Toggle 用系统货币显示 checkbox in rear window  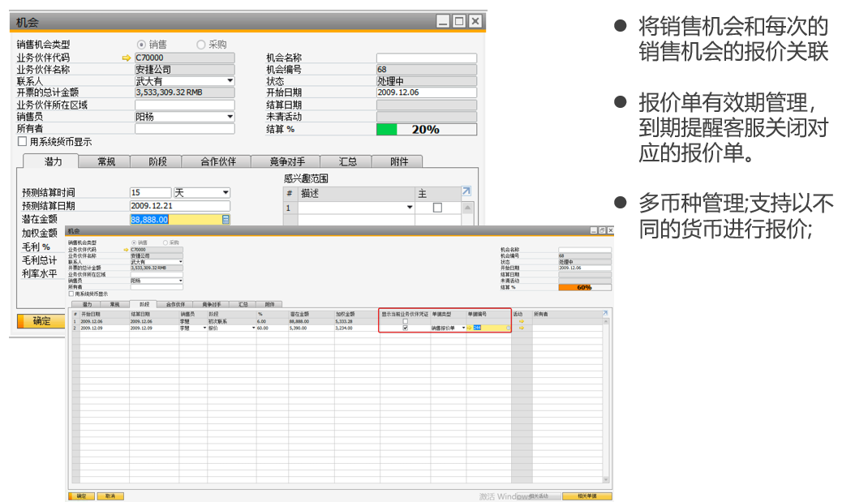click(x=22, y=142)
